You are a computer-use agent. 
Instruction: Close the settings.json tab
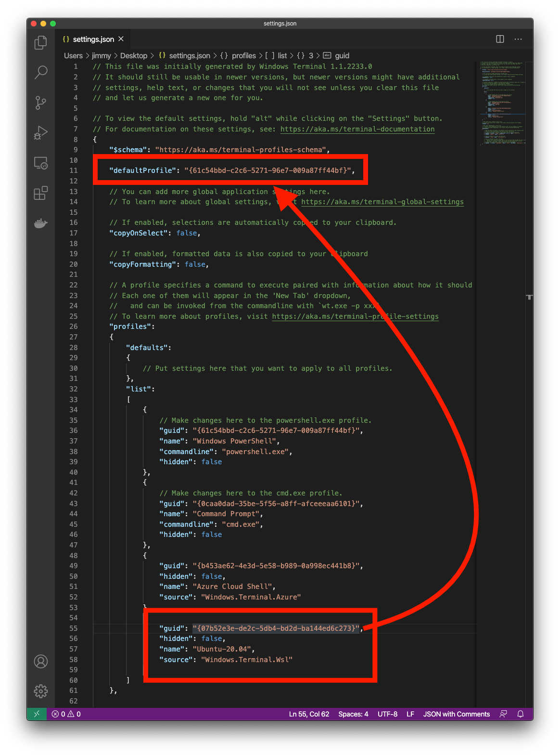121,39
